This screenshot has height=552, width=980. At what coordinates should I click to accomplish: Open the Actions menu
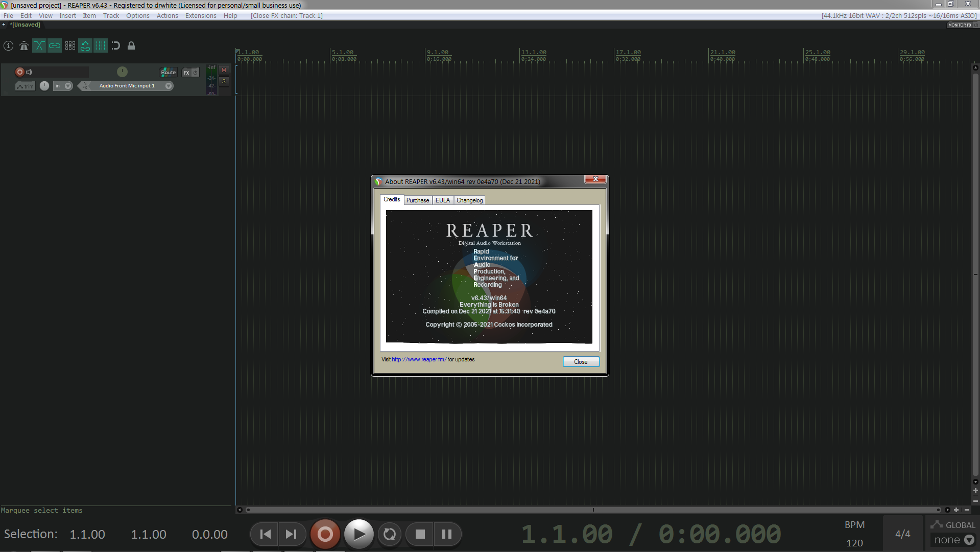(x=168, y=16)
